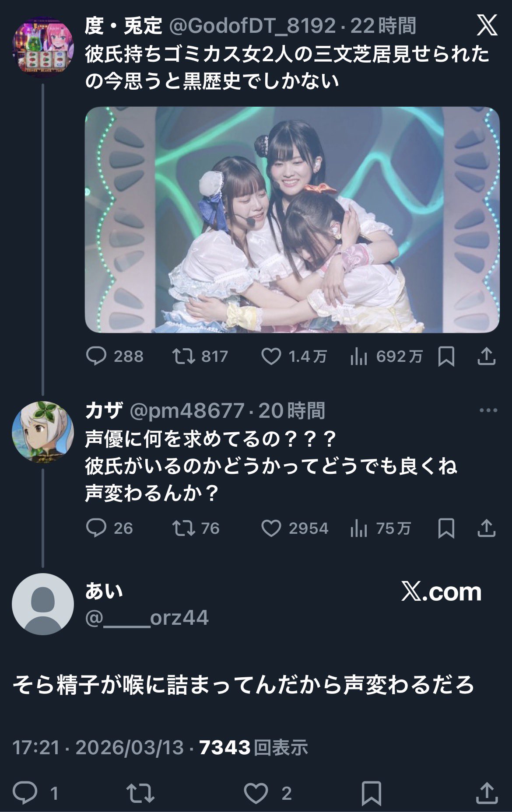Screen dimensions: 512x812
Task: Repost the first tweet with 817 reposts
Action: (184, 357)
